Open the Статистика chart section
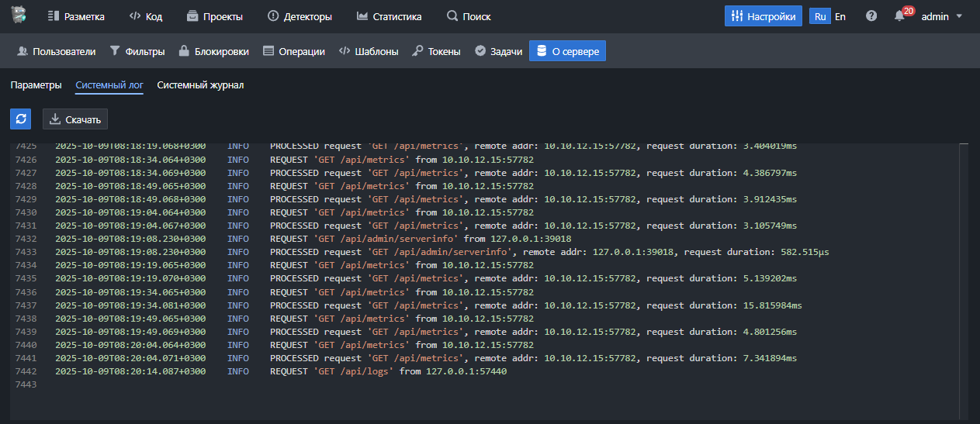 click(x=389, y=16)
